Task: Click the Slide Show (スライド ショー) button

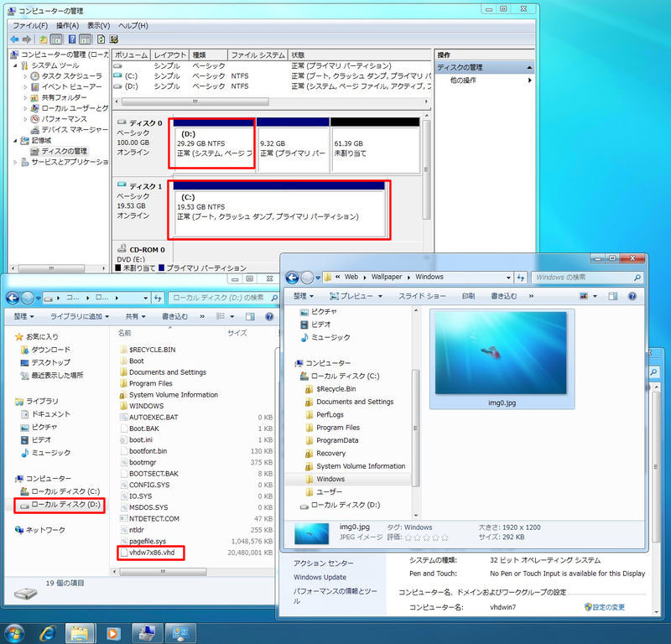Action: coord(422,296)
